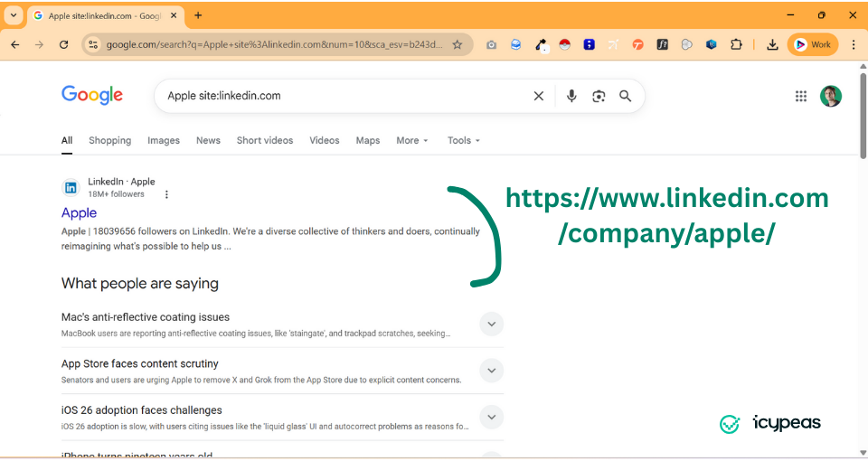Image resolution: width=868 pixels, height=461 pixels.
Task: Bookmark this page with the star icon
Action: 458,45
